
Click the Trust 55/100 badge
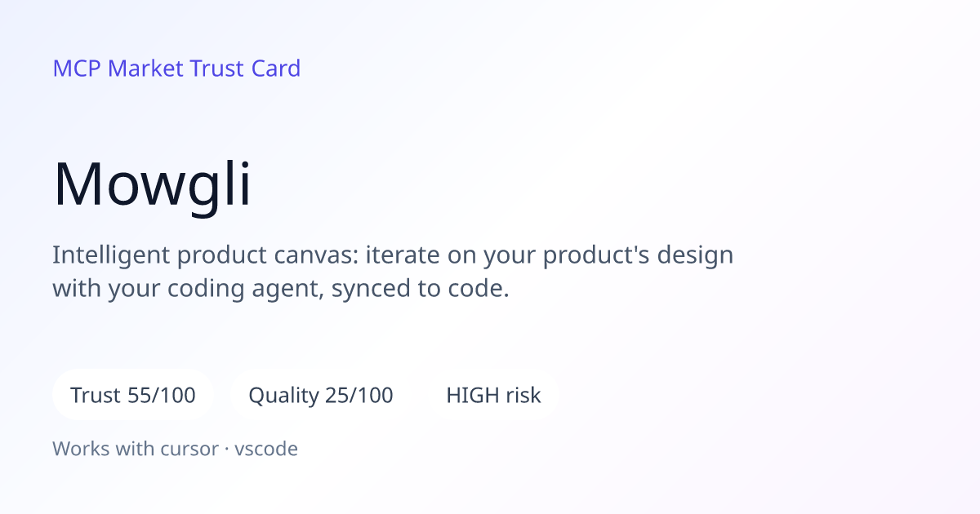click(x=133, y=396)
